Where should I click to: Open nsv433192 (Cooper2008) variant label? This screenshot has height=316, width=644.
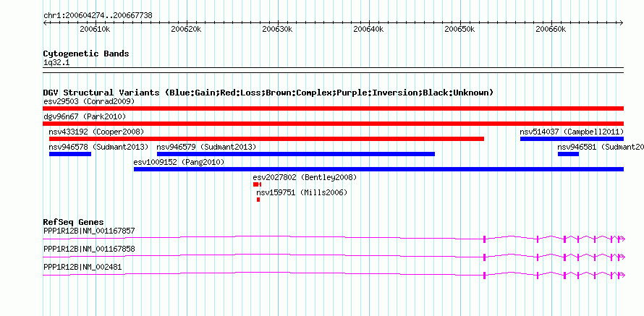[96, 132]
